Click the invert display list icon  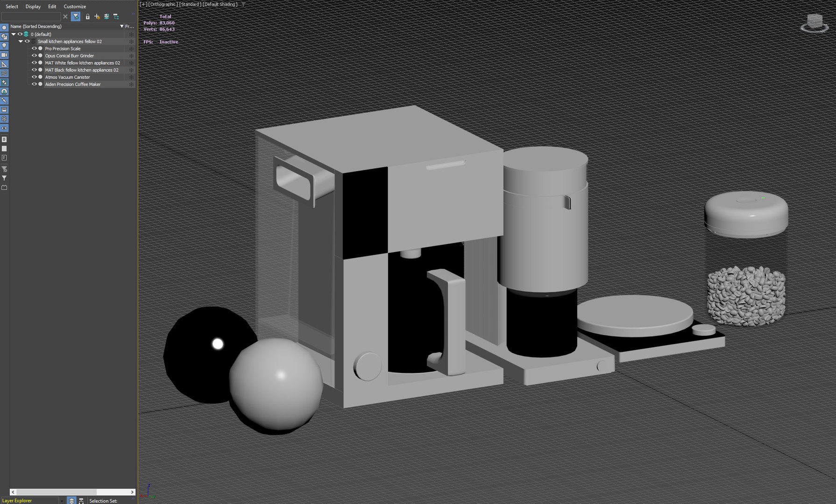4,158
